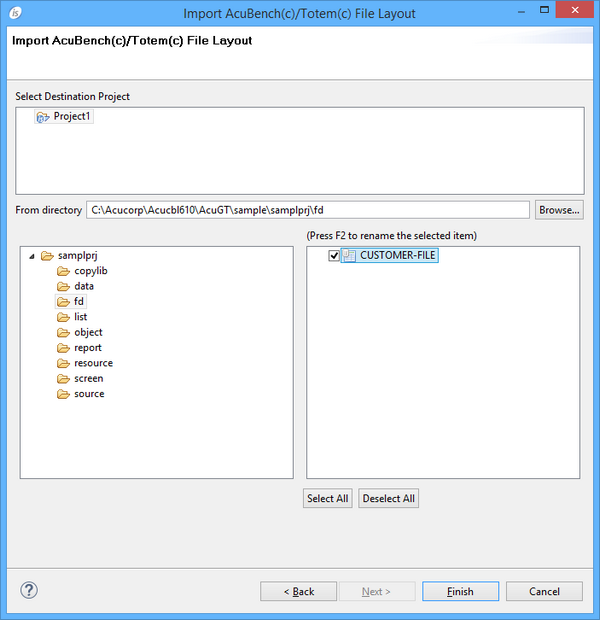Viewport: 600px width, 620px height.
Task: Click the From directory path field
Action: pyautogui.click(x=307, y=210)
